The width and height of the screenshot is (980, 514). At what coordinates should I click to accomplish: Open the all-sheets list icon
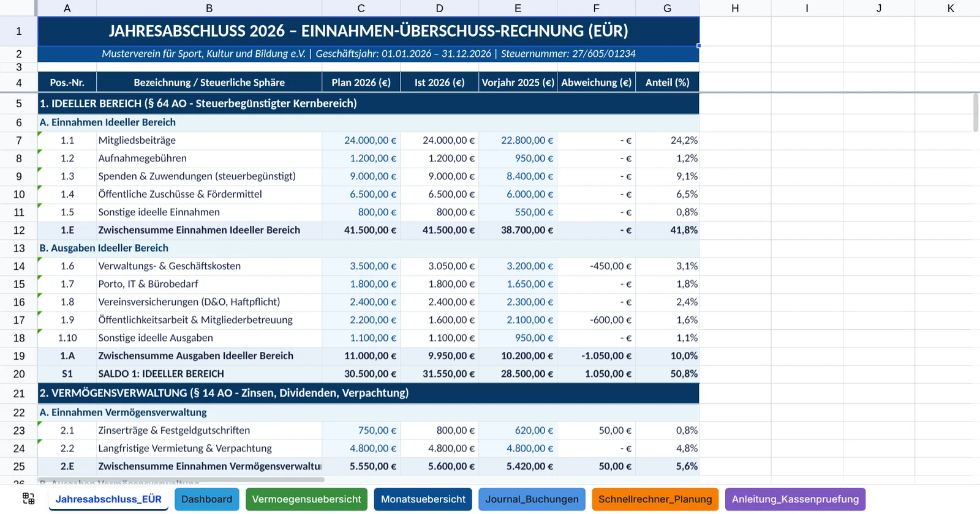[29, 499]
